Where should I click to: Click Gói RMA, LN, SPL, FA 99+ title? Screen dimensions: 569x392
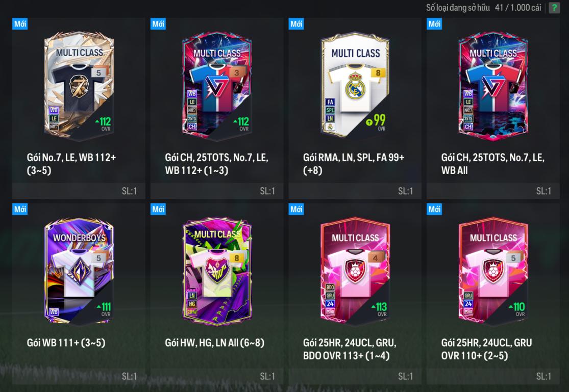click(354, 164)
